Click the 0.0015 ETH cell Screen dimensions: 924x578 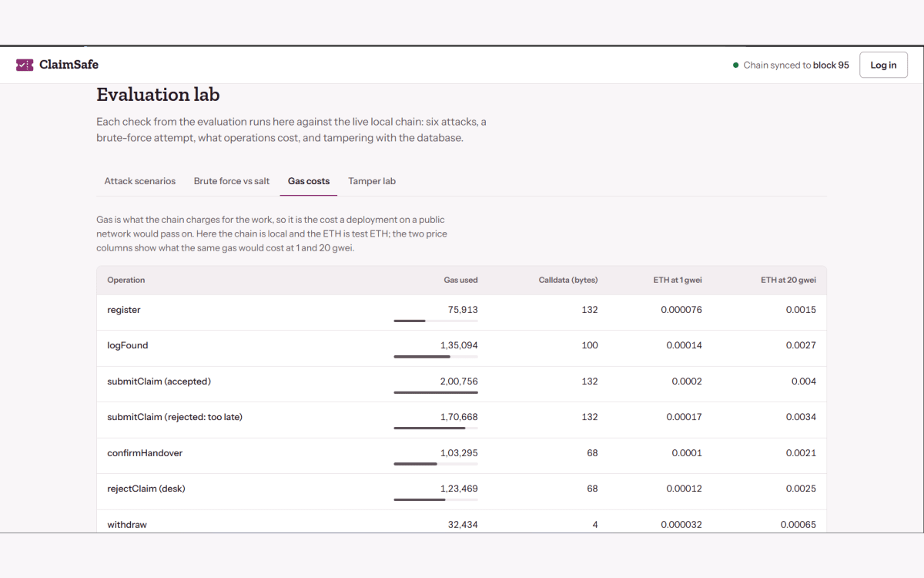801,310
